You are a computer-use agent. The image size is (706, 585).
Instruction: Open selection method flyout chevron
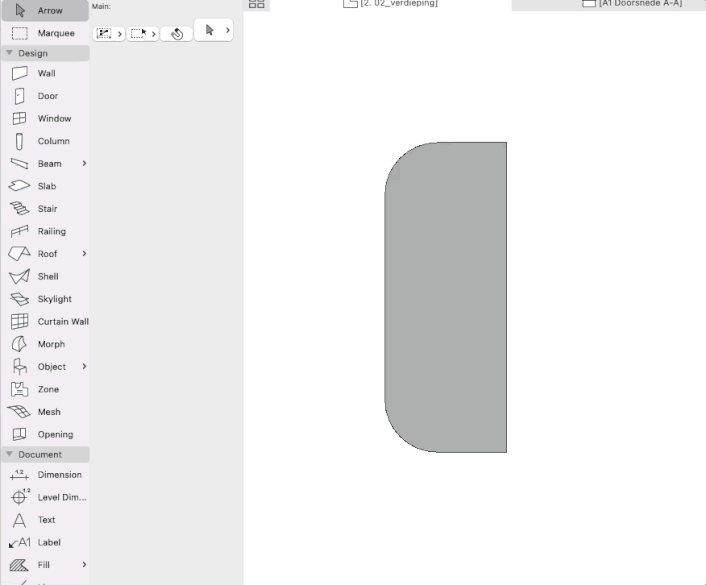click(x=119, y=34)
